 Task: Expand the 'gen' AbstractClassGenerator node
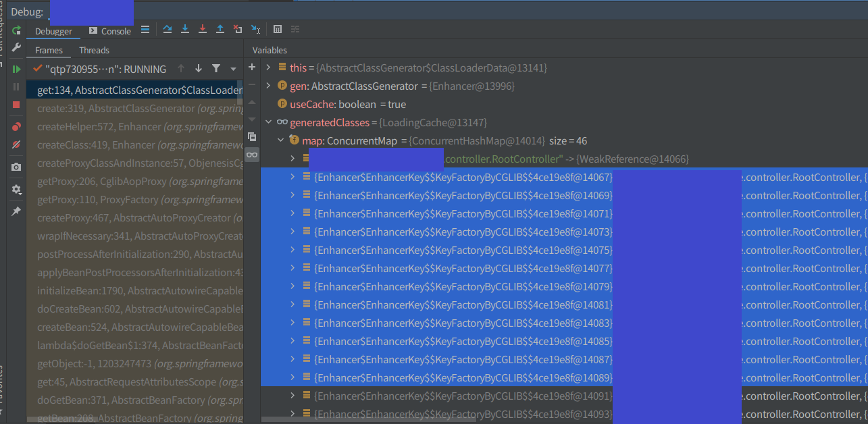pyautogui.click(x=268, y=86)
